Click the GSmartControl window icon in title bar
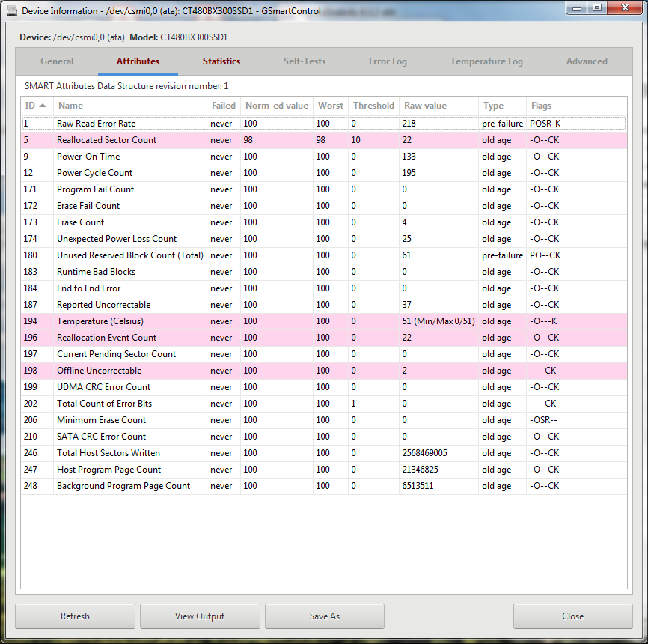Screen dimensions: 648x644 10,7
